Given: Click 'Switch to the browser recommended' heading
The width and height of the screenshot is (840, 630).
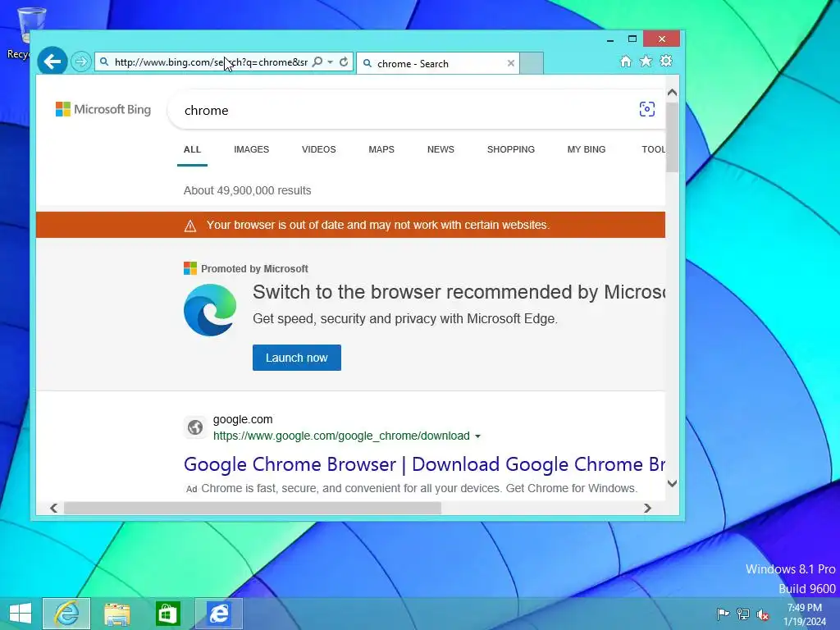Looking at the screenshot, I should click(x=459, y=292).
